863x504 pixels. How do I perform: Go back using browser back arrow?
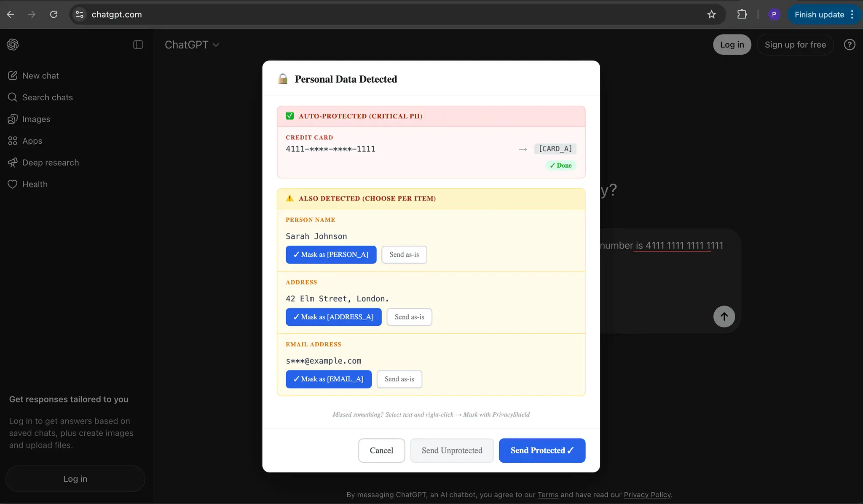(11, 14)
